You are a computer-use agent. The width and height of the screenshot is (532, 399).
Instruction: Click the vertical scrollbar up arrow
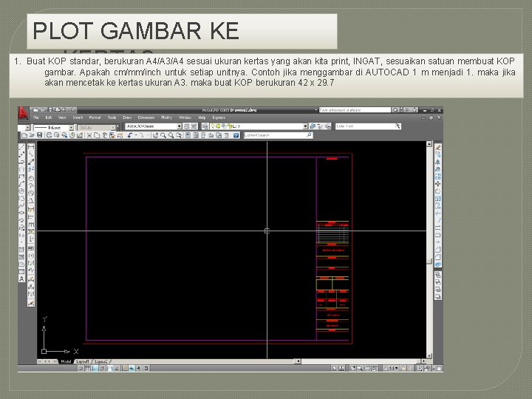429,144
